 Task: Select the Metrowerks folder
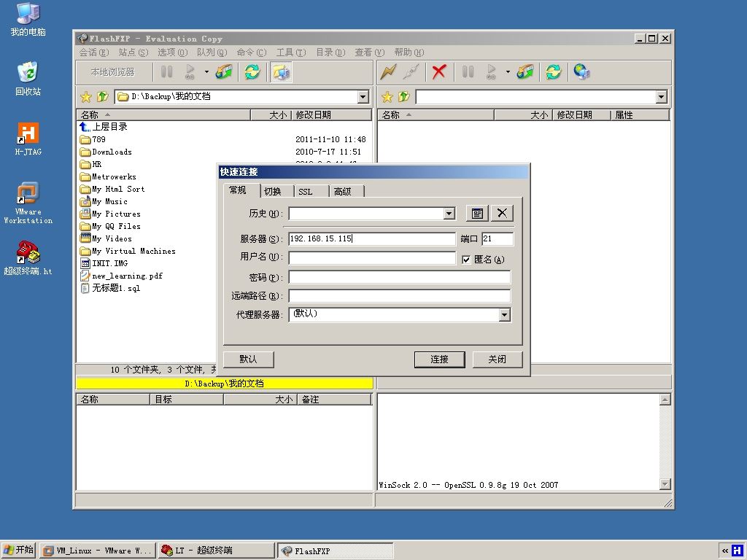click(113, 176)
